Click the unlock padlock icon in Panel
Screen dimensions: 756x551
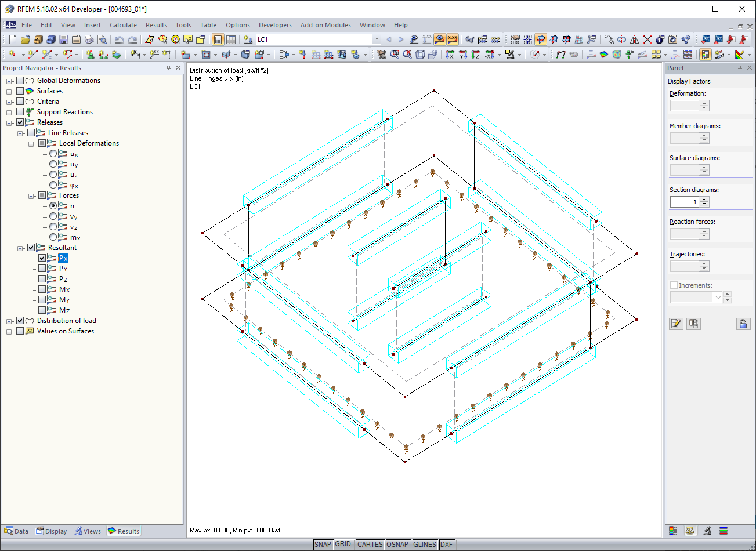[x=743, y=324]
